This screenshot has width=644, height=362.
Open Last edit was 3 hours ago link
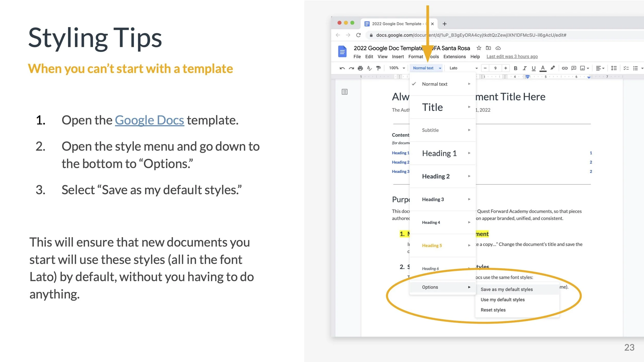tap(512, 57)
